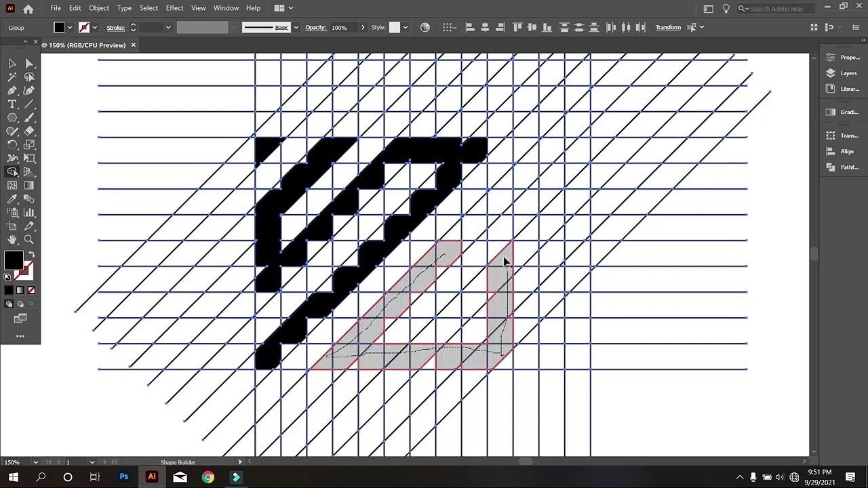Select the Selection tool arrow
This screenshot has height=488, width=868.
click(12, 63)
